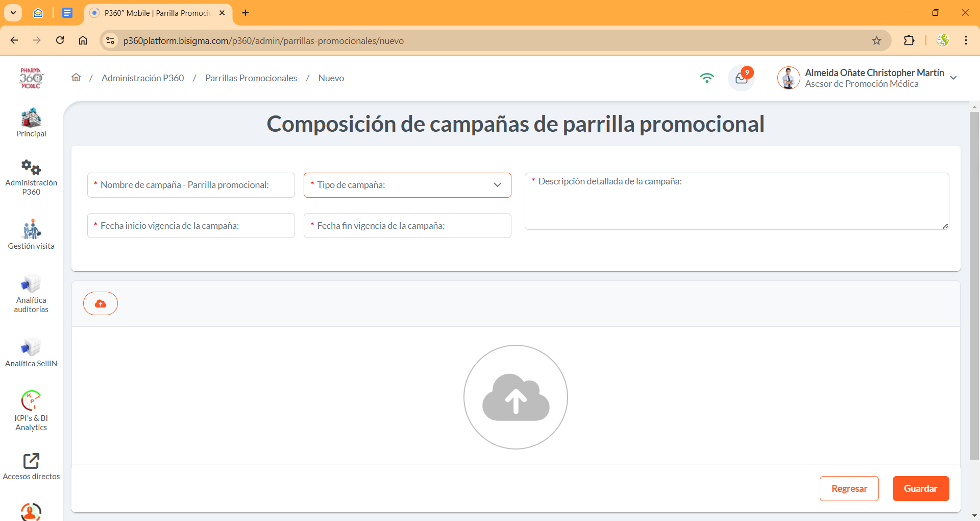Screen dimensions: 980x521
Task: Click the large gray cloud upload area
Action: click(x=516, y=397)
